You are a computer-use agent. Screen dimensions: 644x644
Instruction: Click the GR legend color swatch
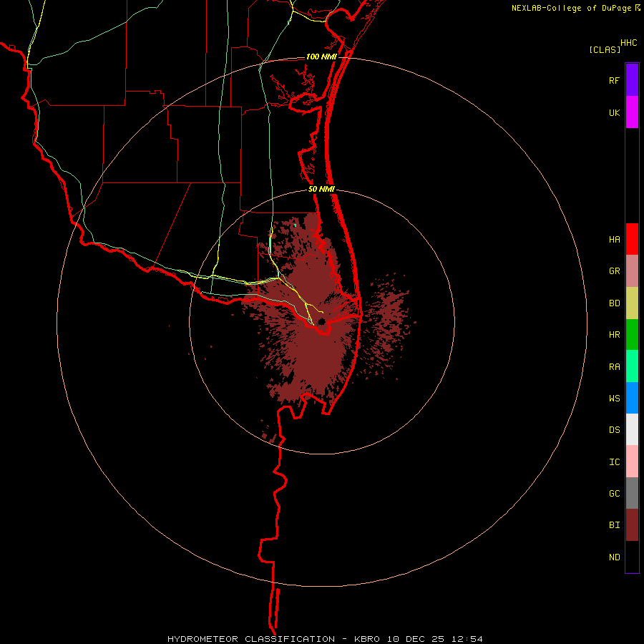pyautogui.click(x=632, y=271)
